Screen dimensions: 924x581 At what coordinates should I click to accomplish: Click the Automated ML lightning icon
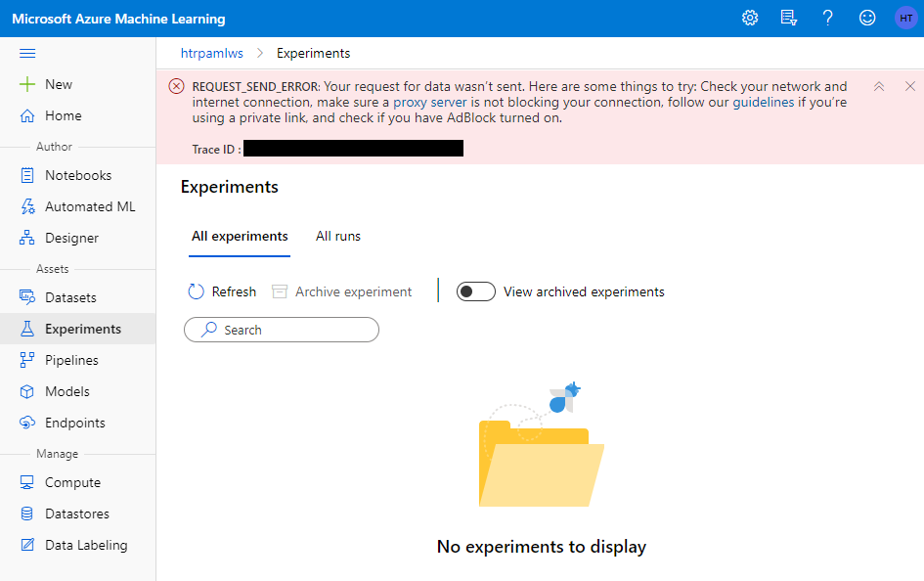pos(27,206)
